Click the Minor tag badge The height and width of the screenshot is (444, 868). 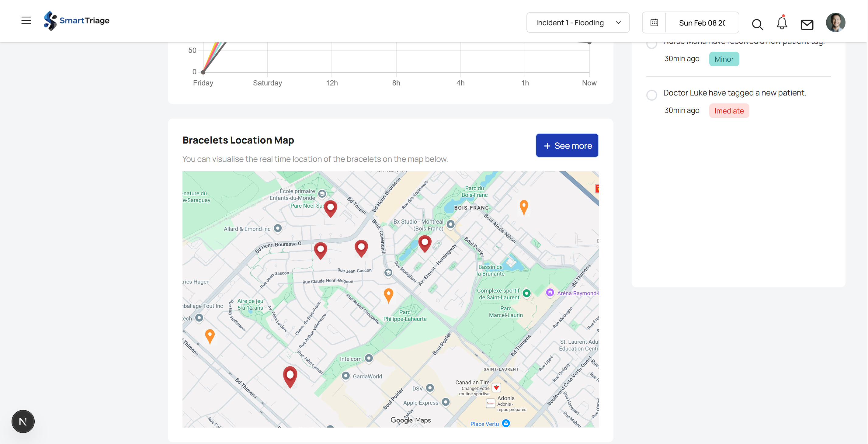pyautogui.click(x=724, y=59)
